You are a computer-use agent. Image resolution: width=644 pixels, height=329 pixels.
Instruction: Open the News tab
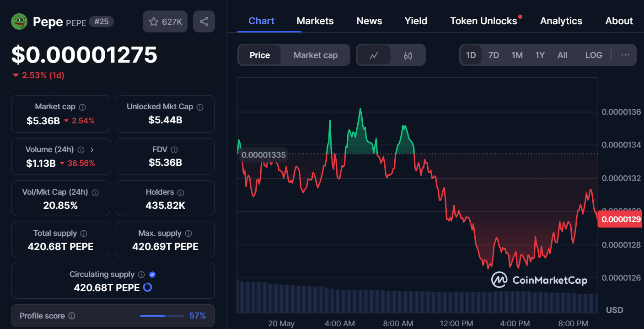[x=369, y=21]
